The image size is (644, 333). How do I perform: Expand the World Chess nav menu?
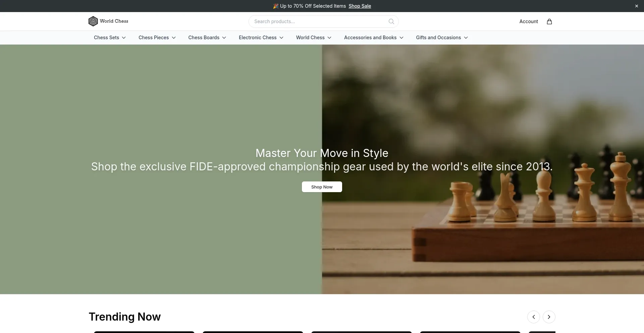[x=314, y=38]
